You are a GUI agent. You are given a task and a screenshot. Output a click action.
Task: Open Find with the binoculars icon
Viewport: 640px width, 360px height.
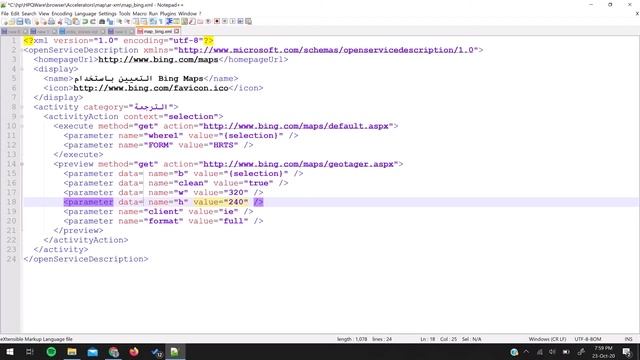point(102,21)
